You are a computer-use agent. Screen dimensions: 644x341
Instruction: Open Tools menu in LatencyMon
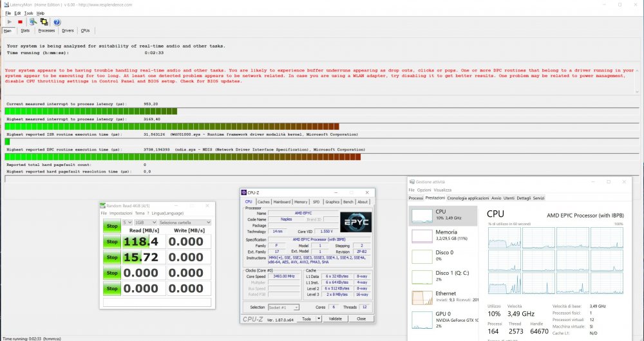click(28, 13)
